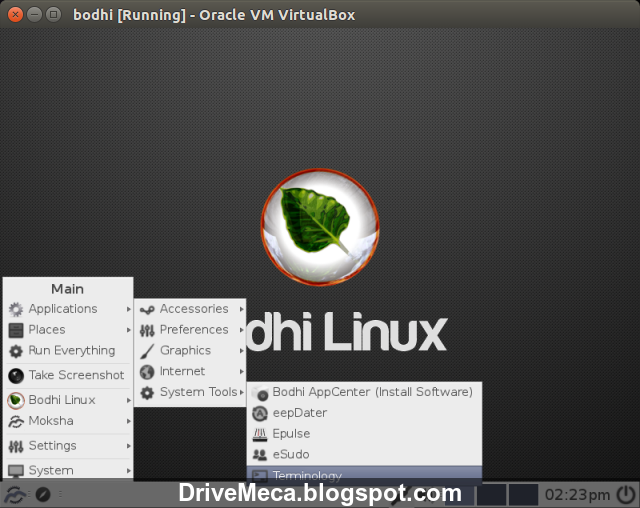The image size is (640, 508).
Task: Click the Accessories category icon
Action: (147, 310)
